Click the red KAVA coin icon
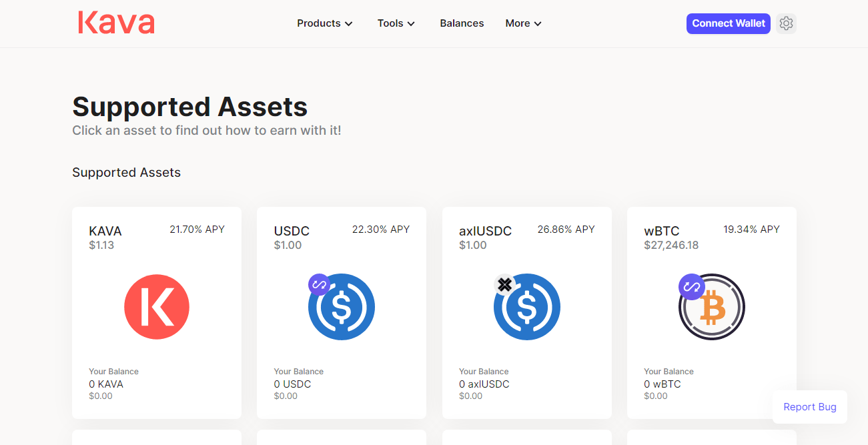This screenshot has height=445, width=868. [x=157, y=307]
